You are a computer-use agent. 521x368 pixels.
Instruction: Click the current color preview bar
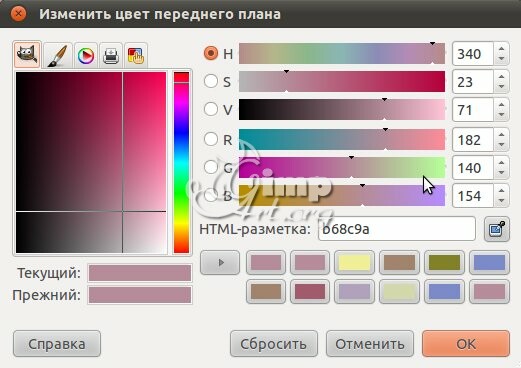coord(140,273)
